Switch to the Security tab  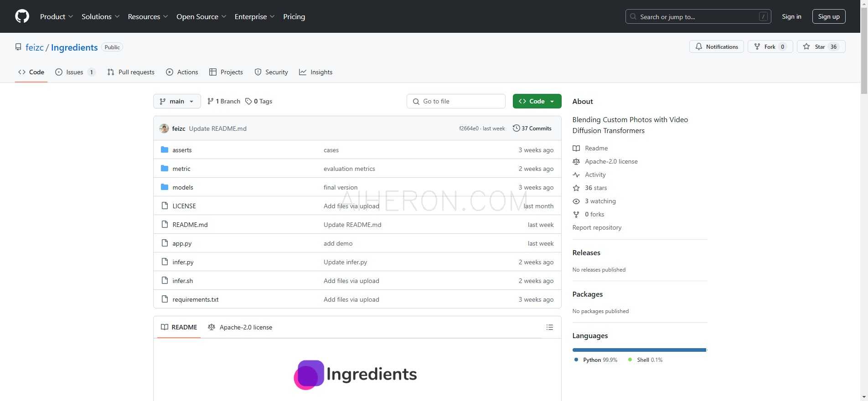coord(271,72)
